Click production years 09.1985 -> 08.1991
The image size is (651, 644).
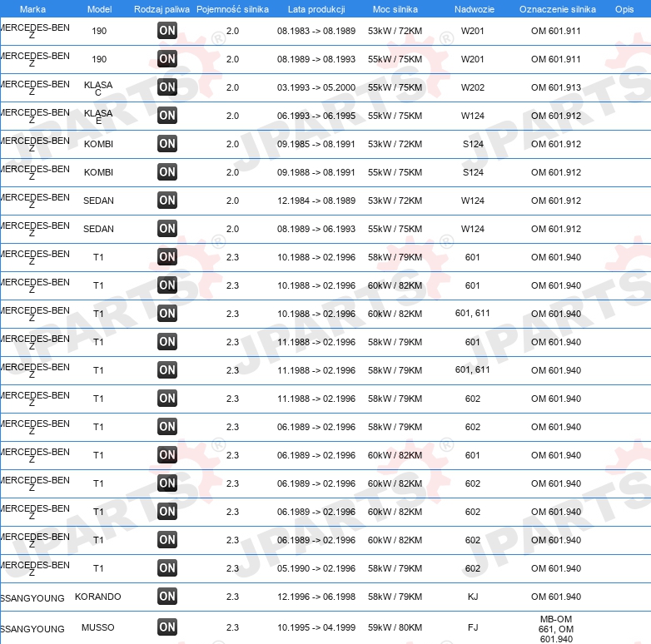click(316, 144)
